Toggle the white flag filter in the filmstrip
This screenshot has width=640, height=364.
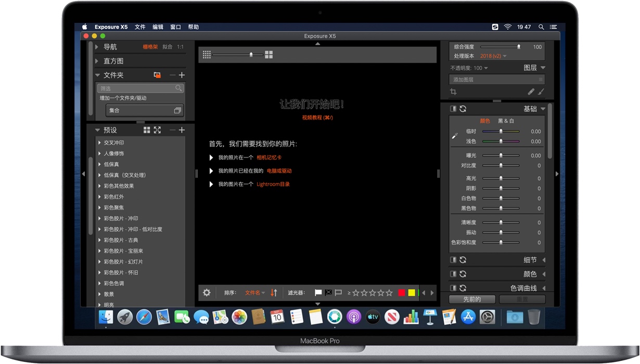click(x=318, y=292)
